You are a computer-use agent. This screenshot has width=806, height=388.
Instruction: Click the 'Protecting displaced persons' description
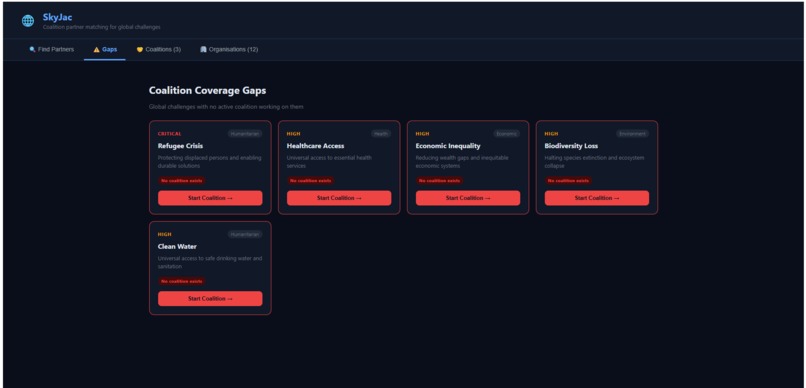pyautogui.click(x=210, y=162)
